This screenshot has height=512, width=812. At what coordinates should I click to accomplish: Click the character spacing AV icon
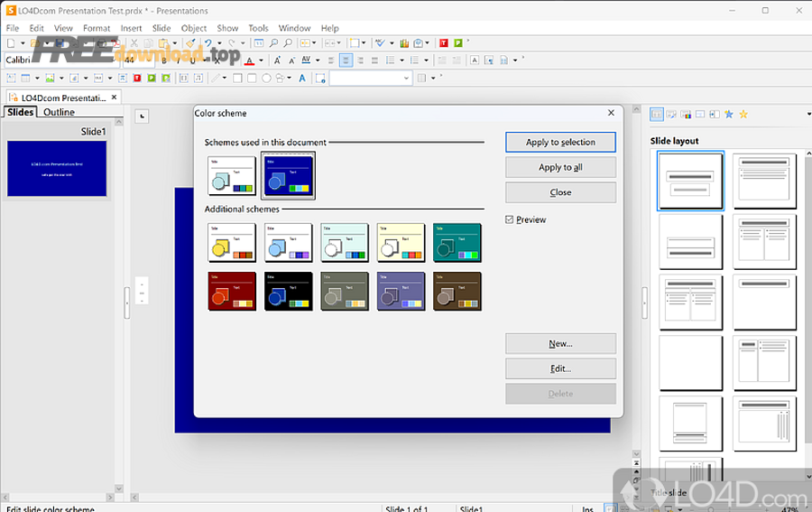(x=306, y=61)
